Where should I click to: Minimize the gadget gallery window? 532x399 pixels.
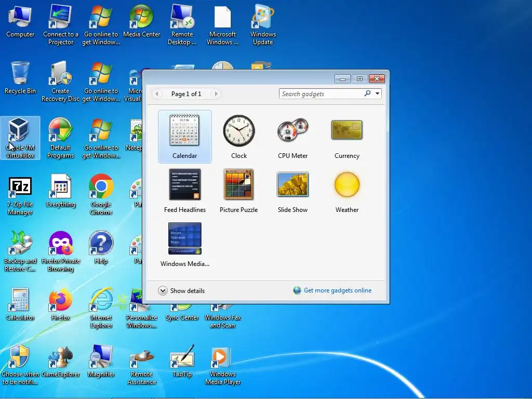(343, 79)
